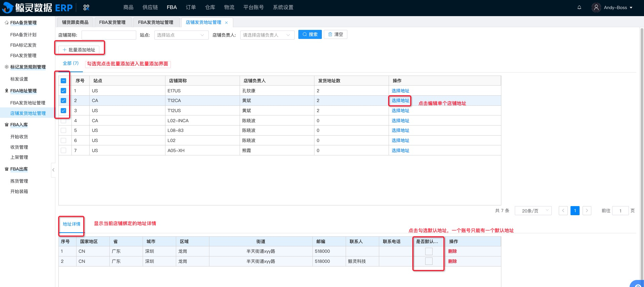Screen dimensions: 644x287
Task: Open 开始装箱 in the sidebar
Action: pos(19,192)
